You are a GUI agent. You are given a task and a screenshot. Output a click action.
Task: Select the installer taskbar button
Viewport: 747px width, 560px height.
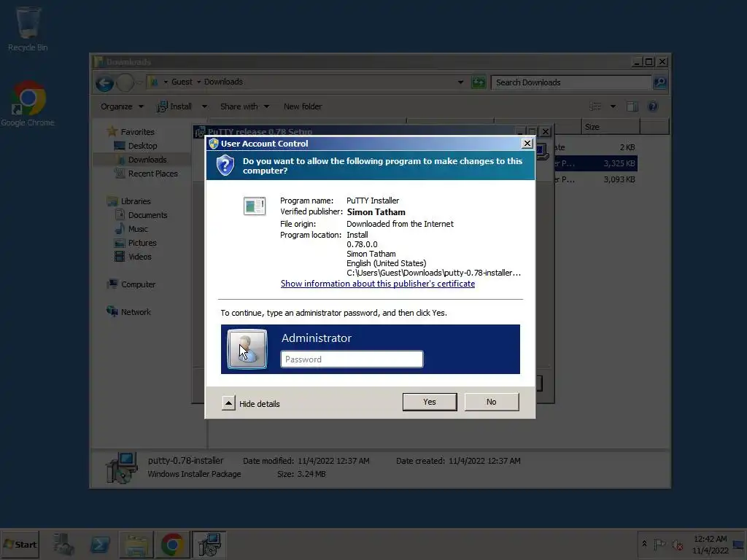[209, 544]
